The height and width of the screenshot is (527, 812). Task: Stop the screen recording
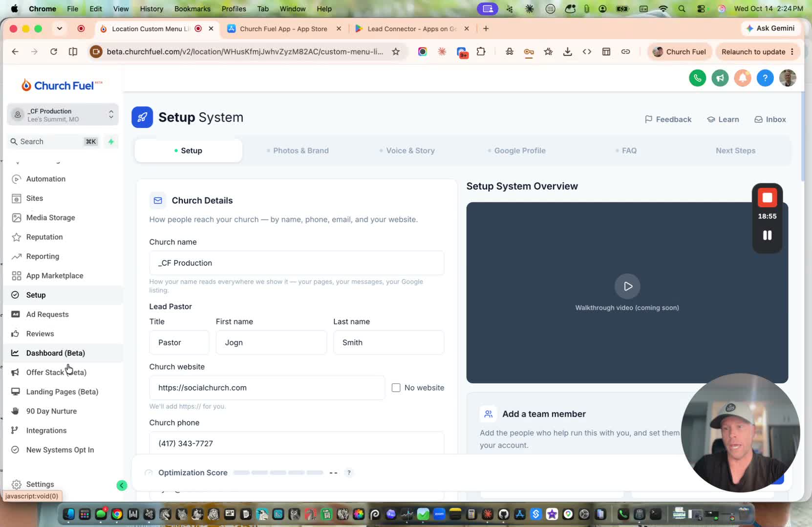coord(767,198)
